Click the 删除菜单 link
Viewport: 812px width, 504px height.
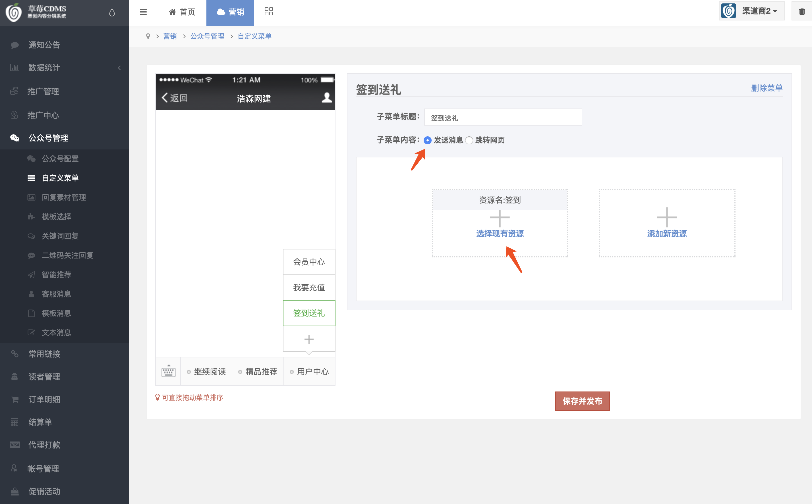coord(767,88)
